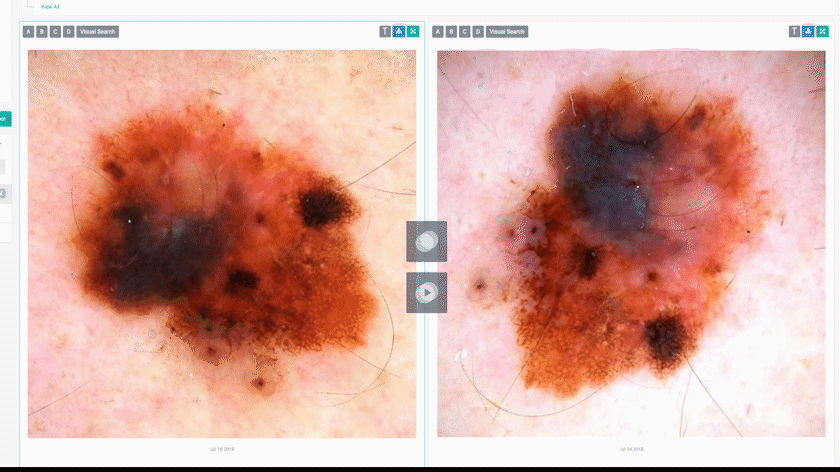Click the right dermoscopy lesion image
Image resolution: width=840 pixels, height=472 pixels.
click(x=630, y=243)
